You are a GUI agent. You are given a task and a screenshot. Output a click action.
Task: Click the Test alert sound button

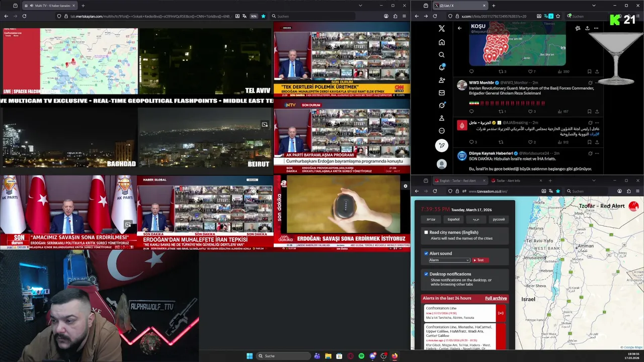479,260
